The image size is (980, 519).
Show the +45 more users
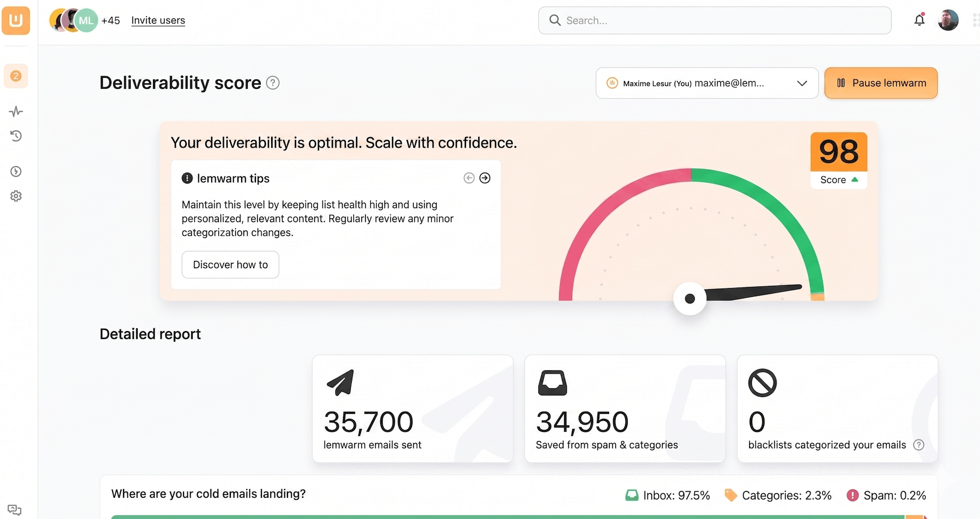(x=111, y=21)
